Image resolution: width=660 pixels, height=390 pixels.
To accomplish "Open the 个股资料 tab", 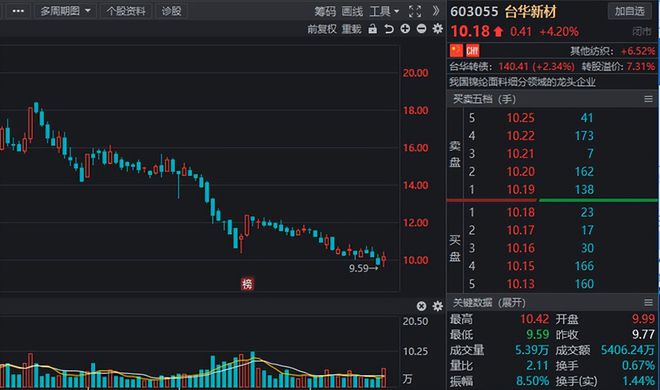I will 126,11.
